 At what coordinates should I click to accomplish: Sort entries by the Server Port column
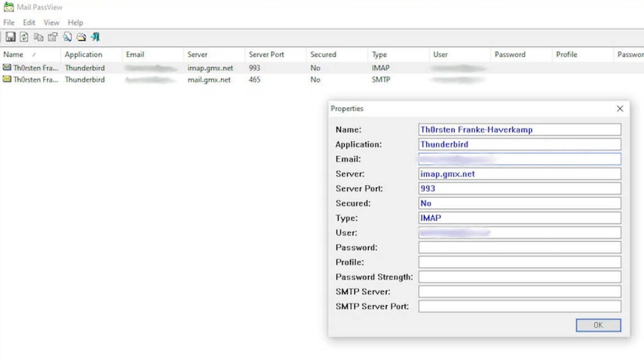point(267,54)
